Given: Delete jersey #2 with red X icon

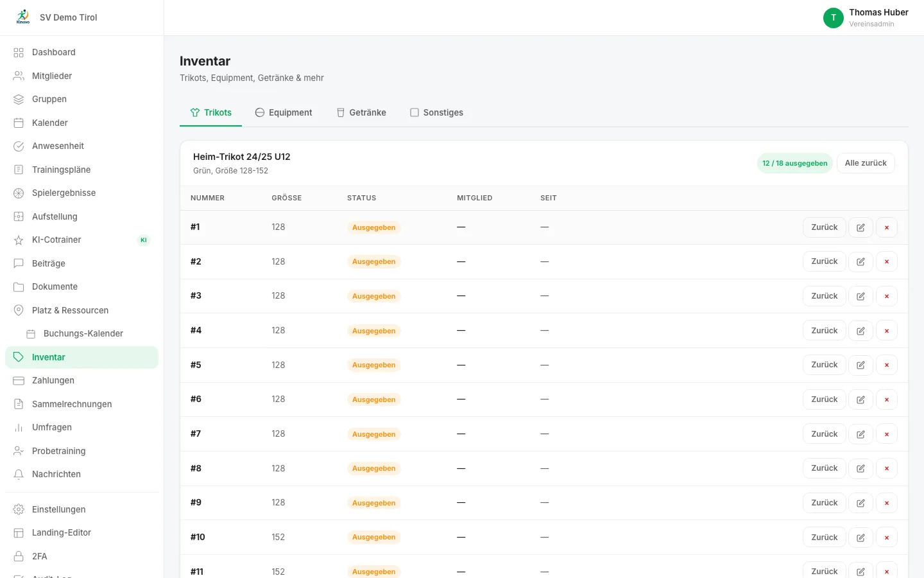Looking at the screenshot, I should click(x=887, y=261).
